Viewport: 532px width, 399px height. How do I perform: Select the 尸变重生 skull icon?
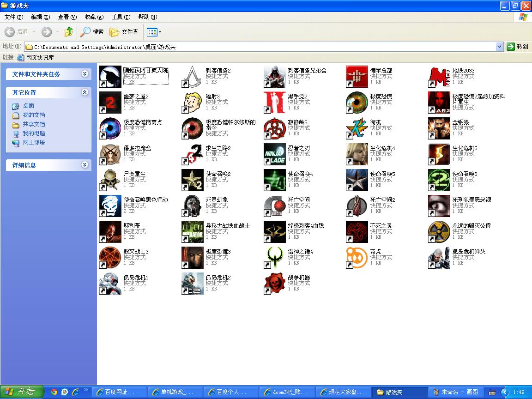point(110,180)
